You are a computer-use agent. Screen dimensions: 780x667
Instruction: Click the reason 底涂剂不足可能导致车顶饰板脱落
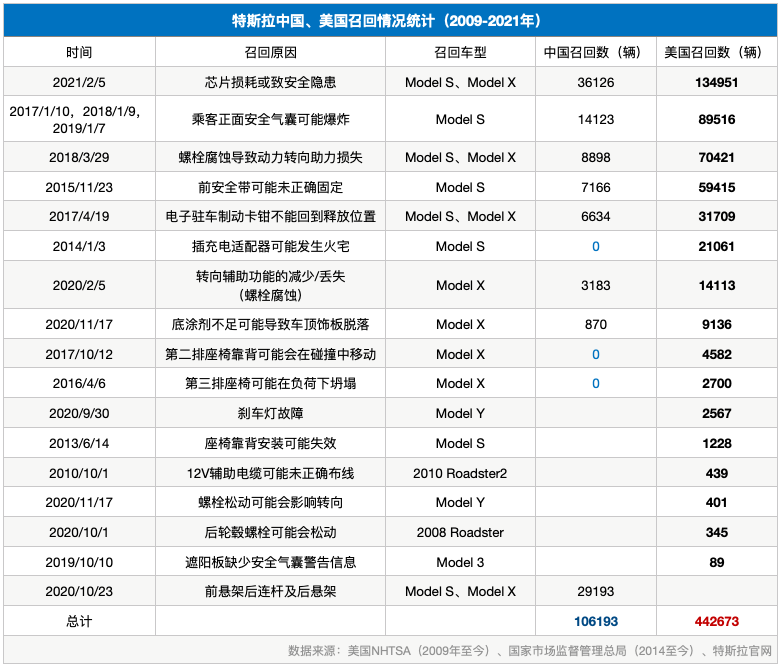(270, 324)
